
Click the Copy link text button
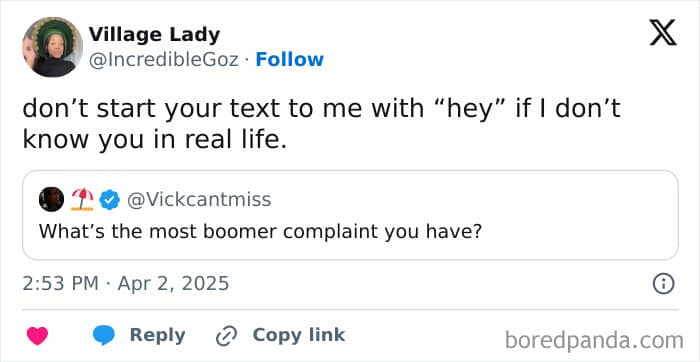[x=299, y=335]
